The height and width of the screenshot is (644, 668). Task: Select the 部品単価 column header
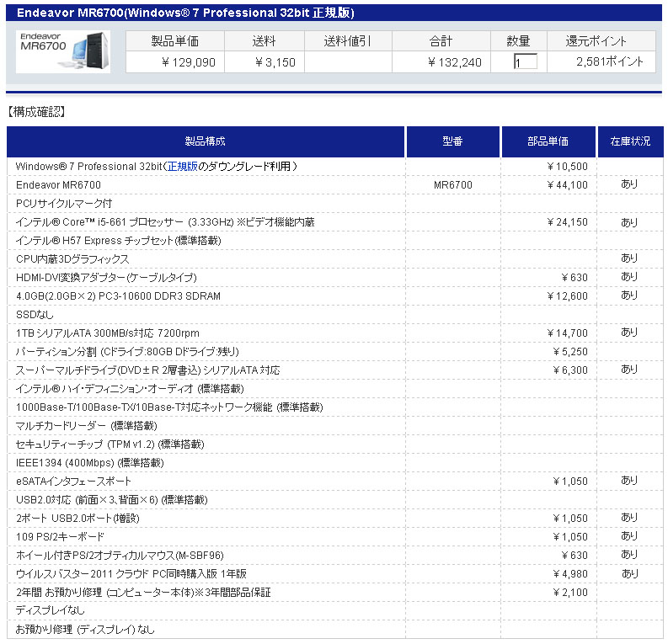(x=548, y=141)
